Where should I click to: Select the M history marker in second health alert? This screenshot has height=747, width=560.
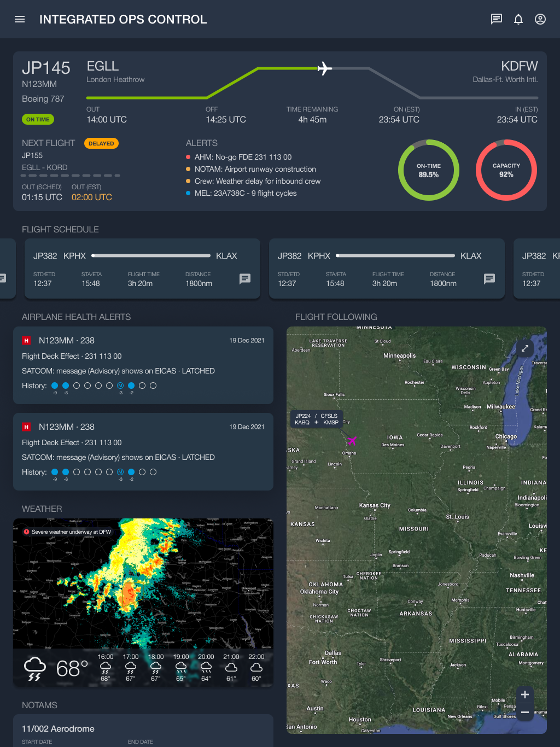point(120,472)
